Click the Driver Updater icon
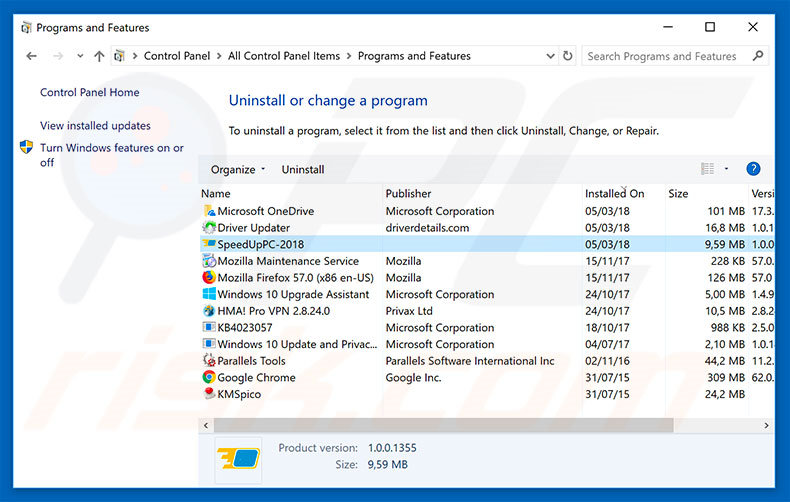Screen dimensions: 790x502 click(x=209, y=227)
